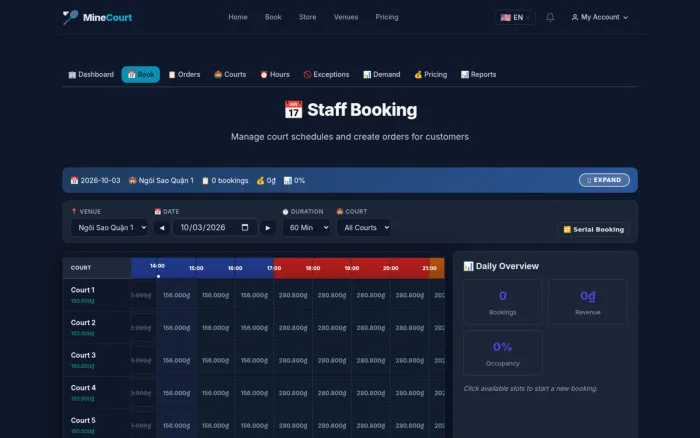Screen dimensions: 700x438
Task: Switch to the Exceptions tab
Action: click(x=326, y=75)
